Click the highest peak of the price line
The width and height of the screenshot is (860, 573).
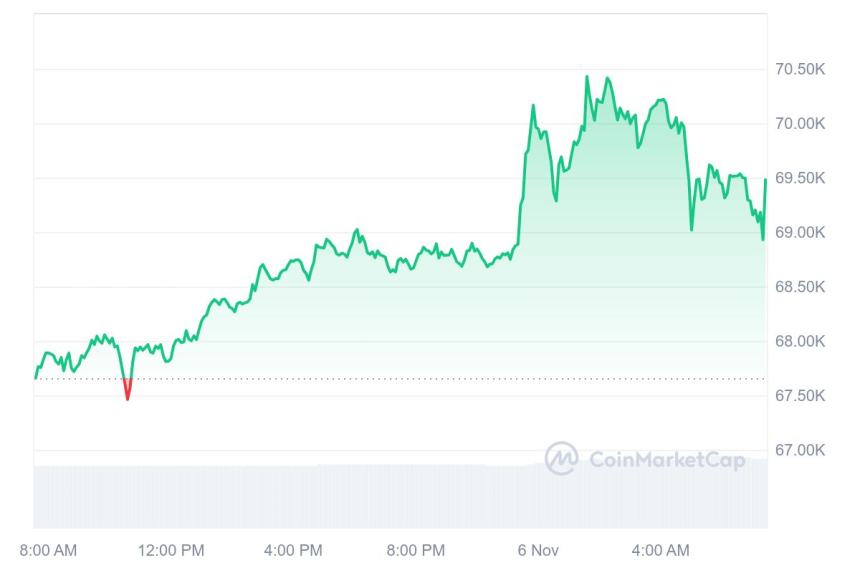tap(587, 77)
